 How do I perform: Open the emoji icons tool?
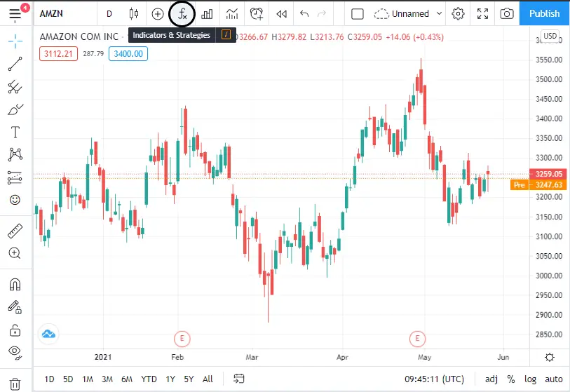[15, 200]
